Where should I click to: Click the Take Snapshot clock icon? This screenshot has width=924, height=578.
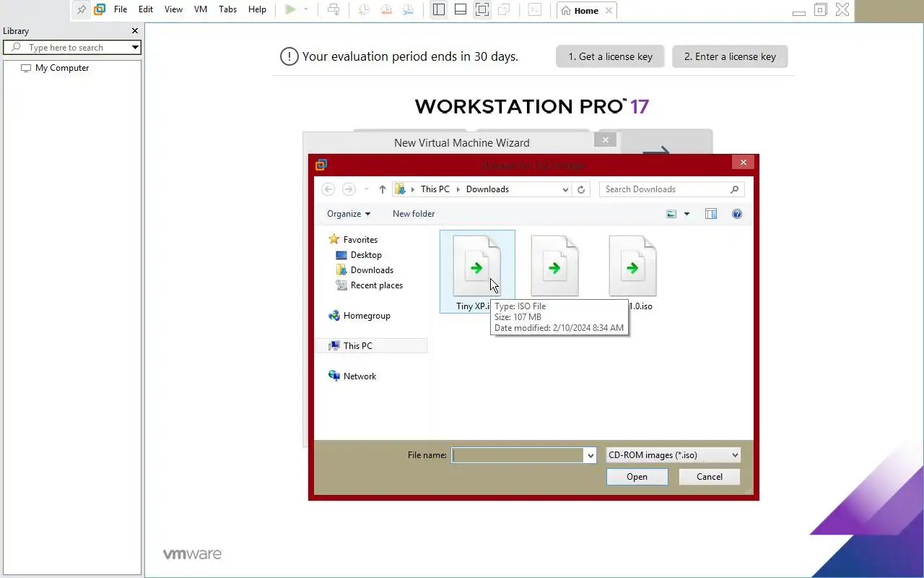364,10
